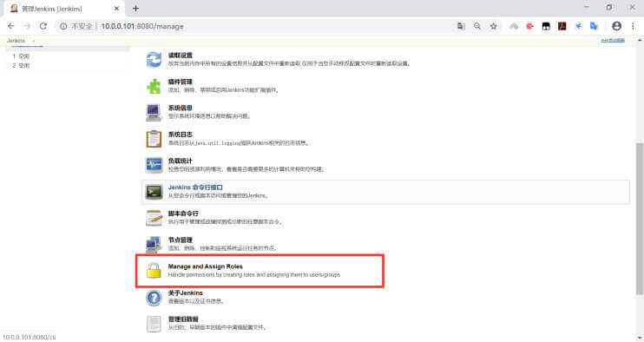Click the site security info icon
This screenshot has width=644, height=342.
pos(63,26)
